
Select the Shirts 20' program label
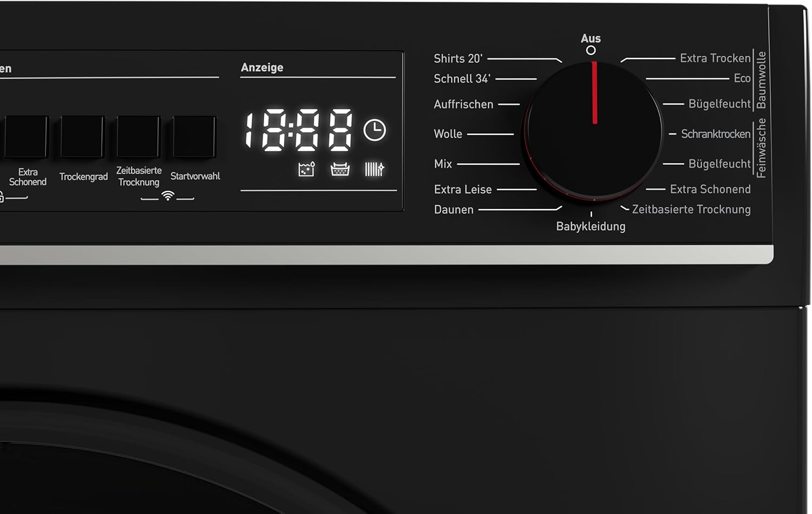point(458,58)
